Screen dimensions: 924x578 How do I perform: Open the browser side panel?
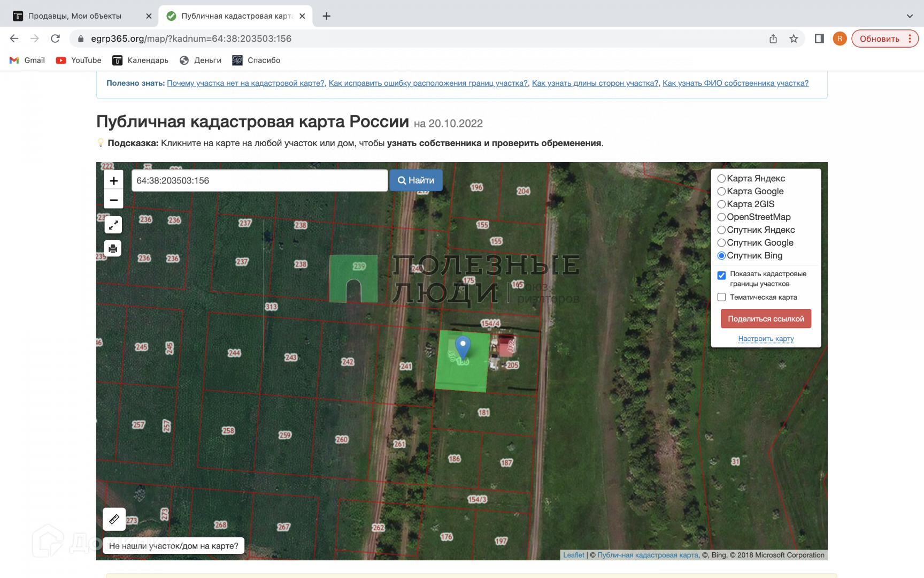pos(819,39)
